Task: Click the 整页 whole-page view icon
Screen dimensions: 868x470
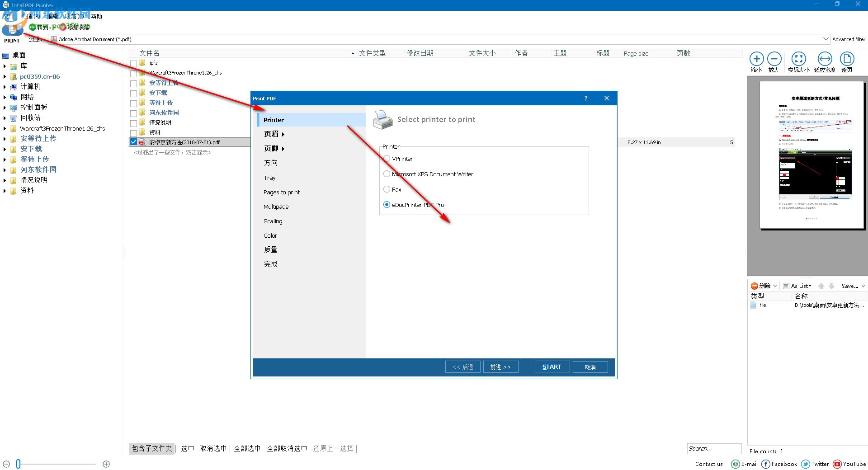Action: point(847,59)
